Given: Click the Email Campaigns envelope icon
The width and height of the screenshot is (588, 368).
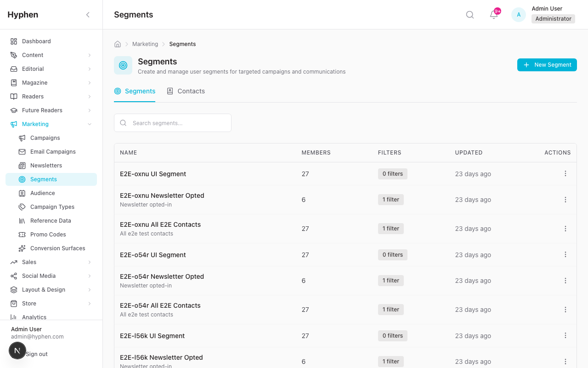Looking at the screenshot, I should (x=22, y=151).
